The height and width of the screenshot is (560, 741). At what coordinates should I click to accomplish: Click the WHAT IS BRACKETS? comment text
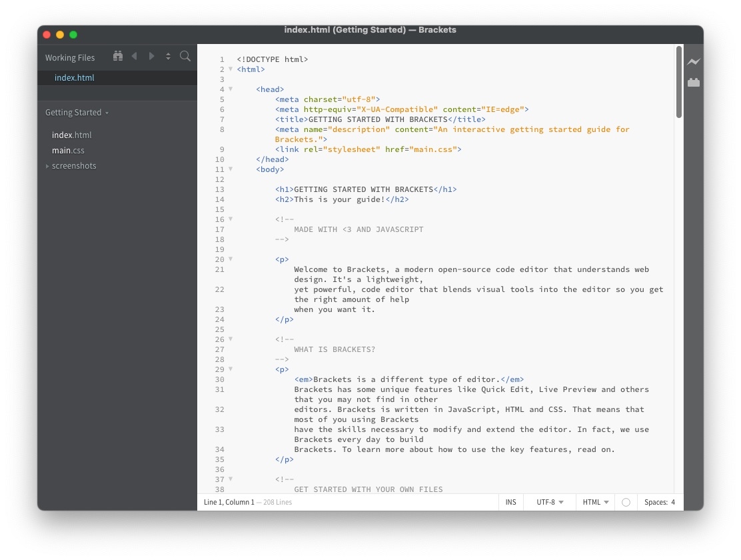pyautogui.click(x=335, y=349)
